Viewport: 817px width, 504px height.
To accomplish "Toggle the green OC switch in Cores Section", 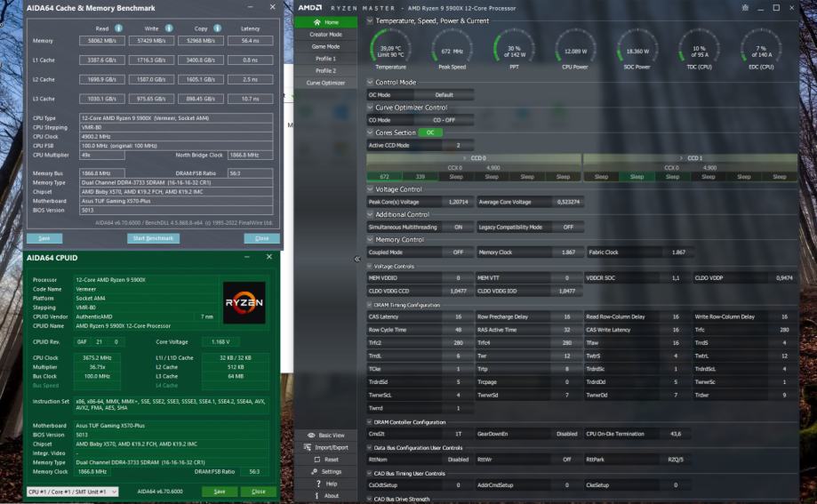I will point(429,132).
